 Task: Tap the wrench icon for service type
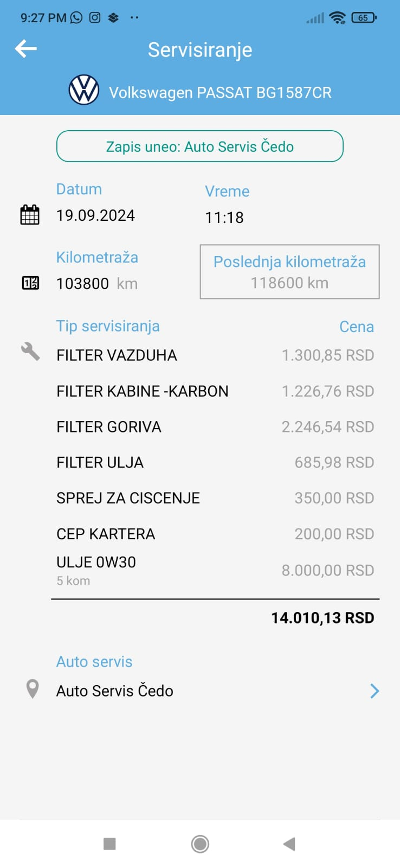30,352
